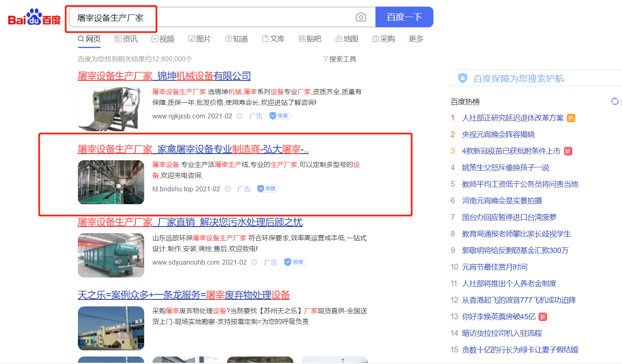This screenshot has height=364, width=622.
Task: Open 你好李焕英票房破45亿 topic
Action: [499, 317]
